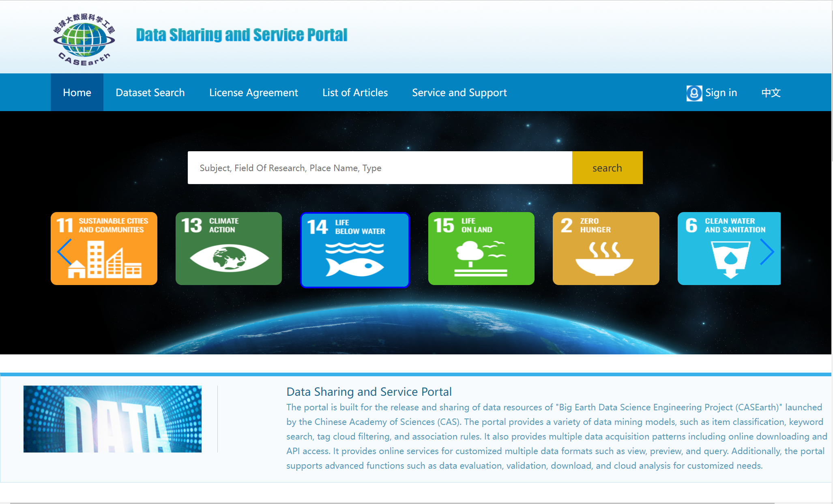Open the Home menu tab
This screenshot has width=833, height=504.
click(x=77, y=92)
